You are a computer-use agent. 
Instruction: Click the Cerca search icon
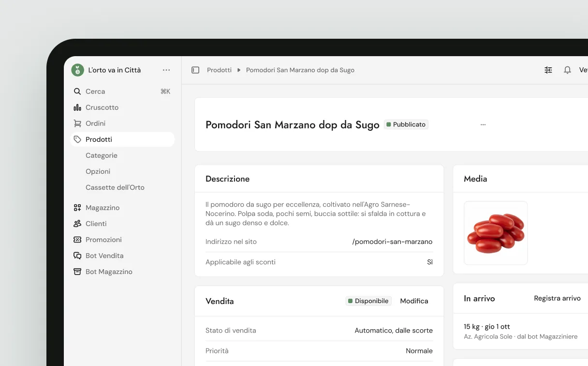point(77,91)
